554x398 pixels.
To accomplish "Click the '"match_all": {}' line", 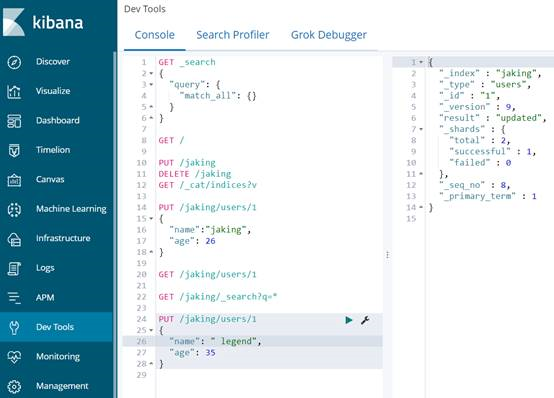I will point(218,96).
